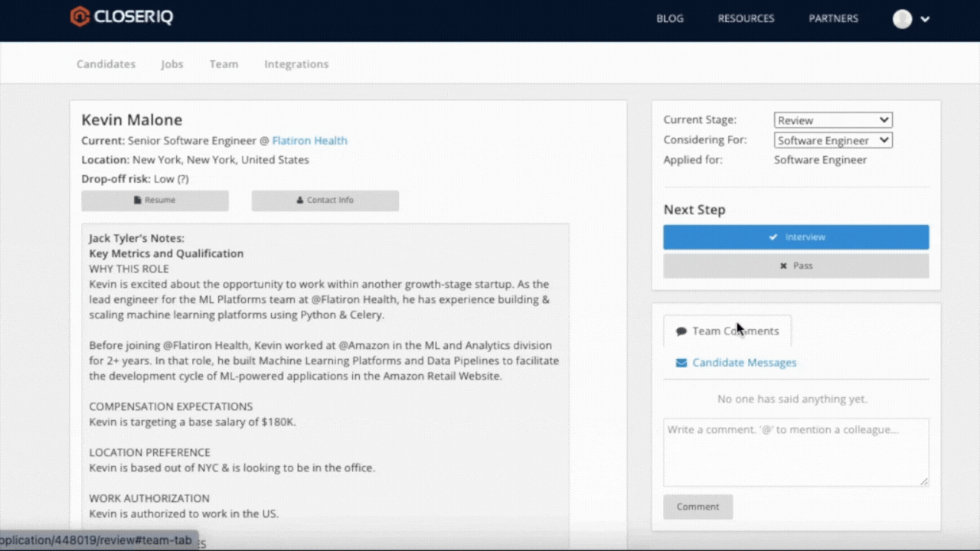
Task: Open the Partners menu item
Action: tap(833, 18)
